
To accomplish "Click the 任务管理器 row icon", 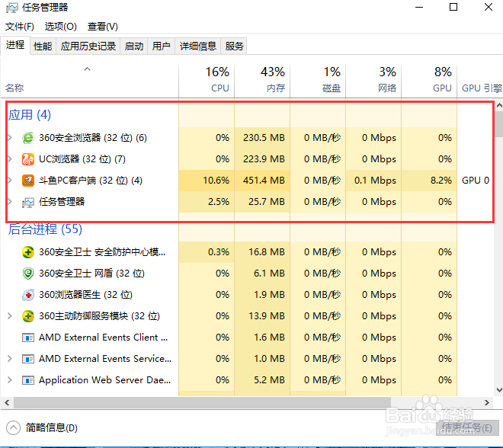I will point(28,202).
